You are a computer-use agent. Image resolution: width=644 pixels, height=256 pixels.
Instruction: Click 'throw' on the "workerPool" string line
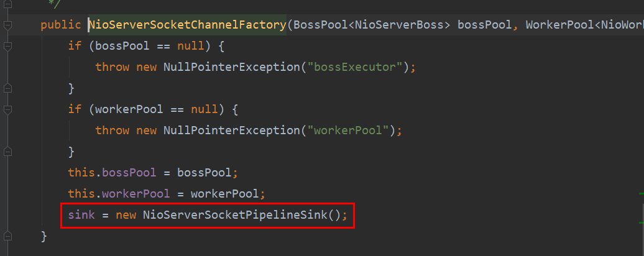tap(112, 130)
